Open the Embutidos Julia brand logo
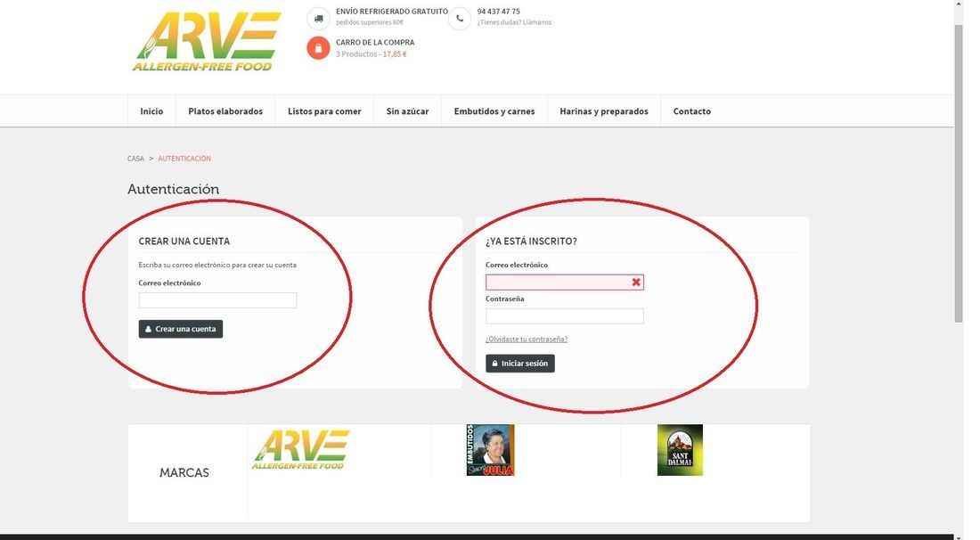The image size is (980, 540). (x=490, y=450)
